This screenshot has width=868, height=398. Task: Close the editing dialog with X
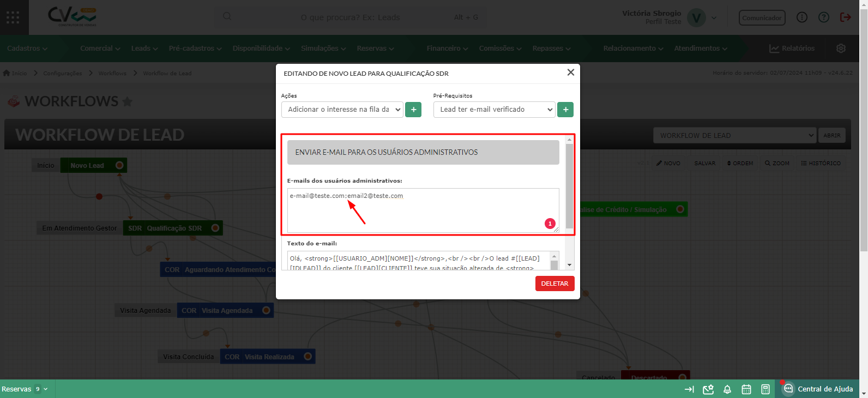[571, 72]
